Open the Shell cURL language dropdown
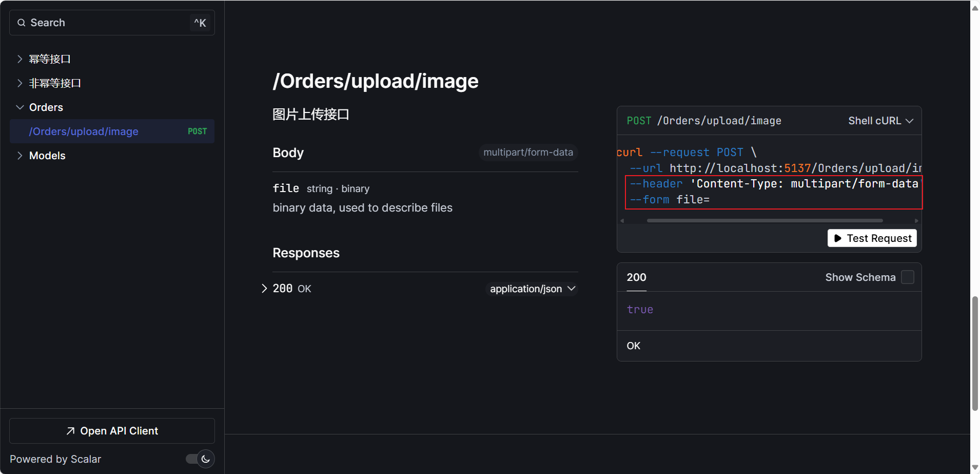This screenshot has height=474, width=980. tap(880, 121)
